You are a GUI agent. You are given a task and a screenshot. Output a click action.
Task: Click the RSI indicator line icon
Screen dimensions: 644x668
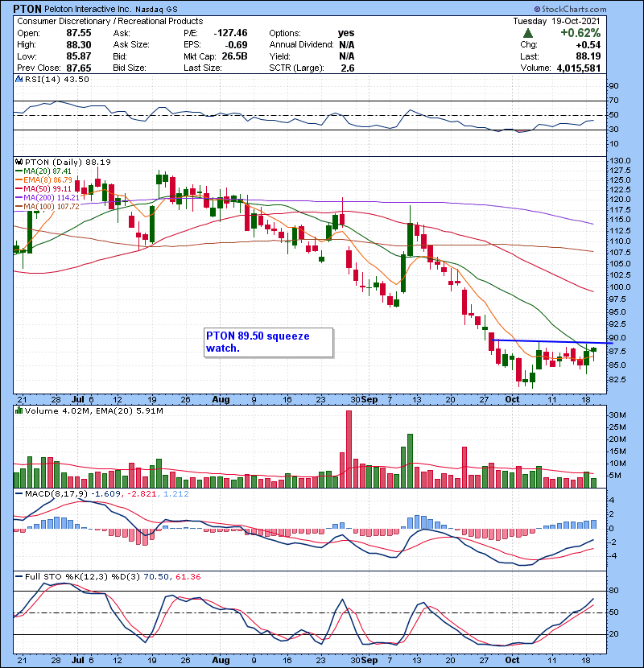coord(19,79)
